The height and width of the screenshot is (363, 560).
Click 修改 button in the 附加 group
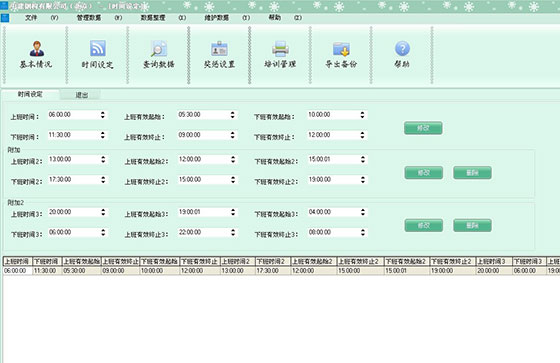coord(424,173)
